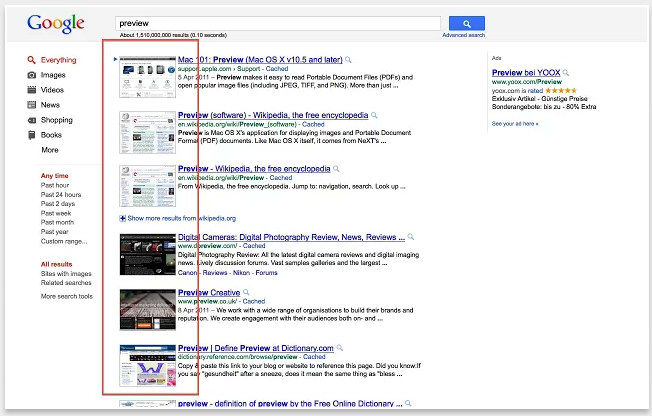The height and width of the screenshot is (416, 652).
Task: Click thumbnail of Preview - Wikipedia result
Action: pos(147,186)
